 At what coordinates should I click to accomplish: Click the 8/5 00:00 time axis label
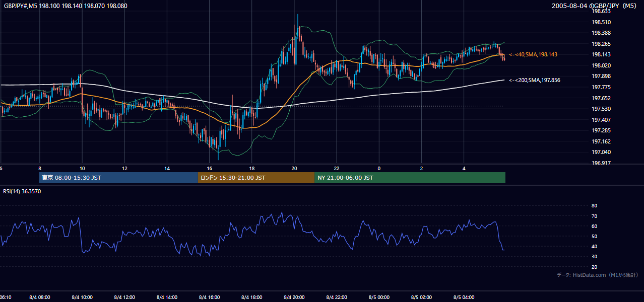tap(379, 297)
